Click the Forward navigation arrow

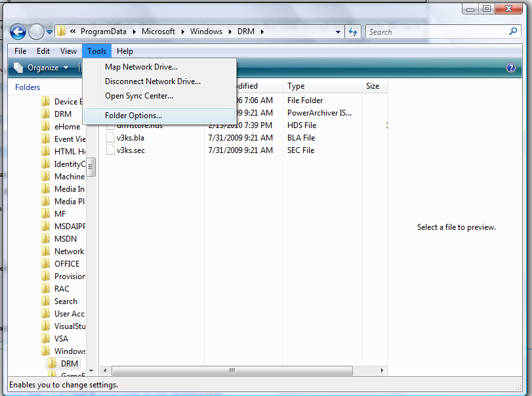(x=35, y=32)
